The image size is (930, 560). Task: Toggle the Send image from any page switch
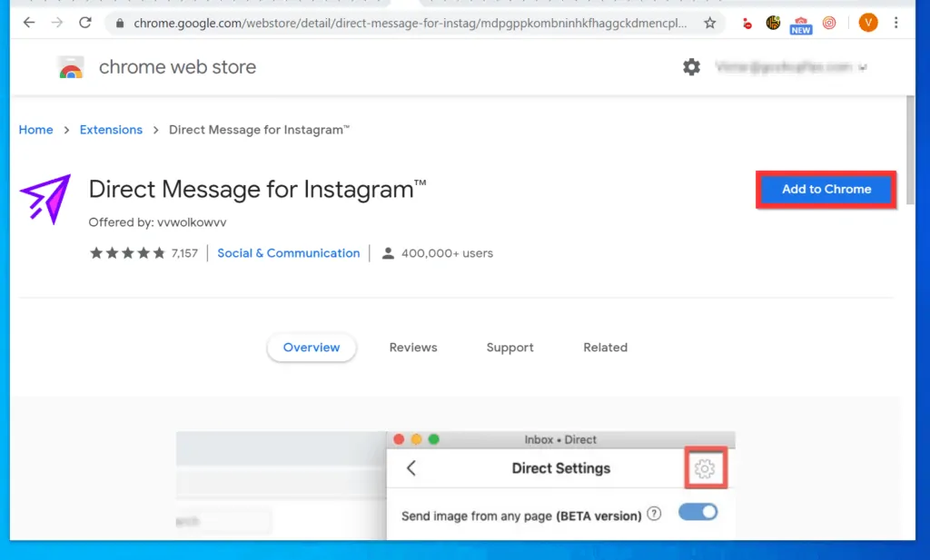698,512
